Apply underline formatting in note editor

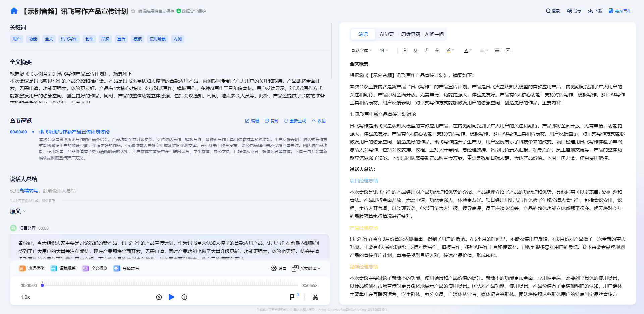click(416, 50)
